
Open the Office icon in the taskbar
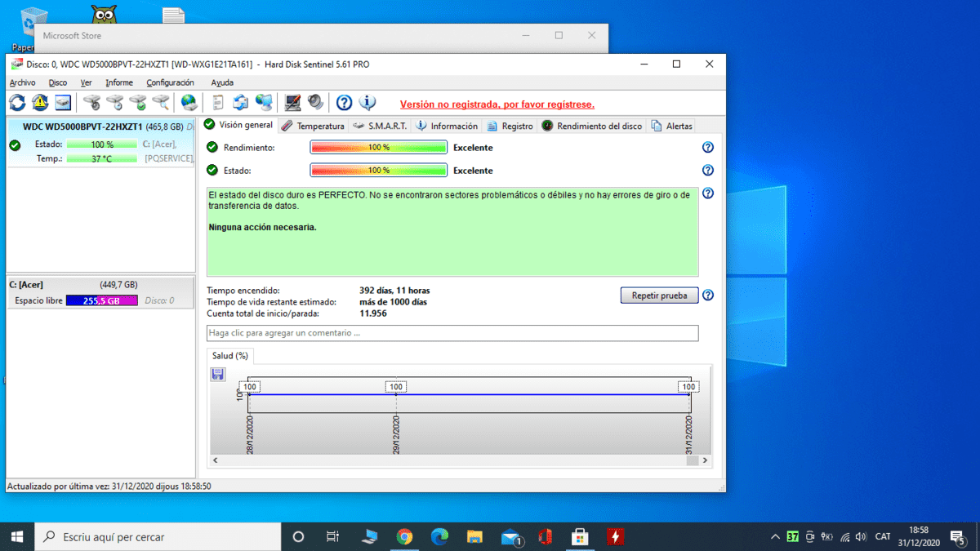(545, 536)
